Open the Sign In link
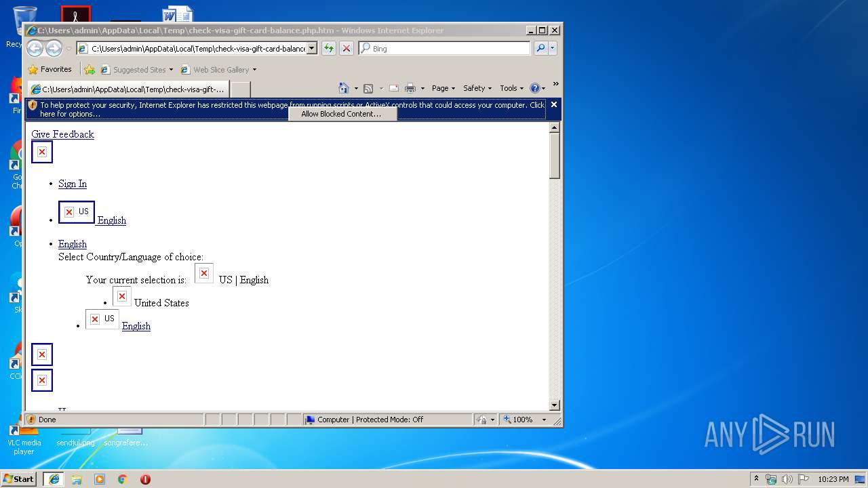Screen dimensions: 868x488 (x=73, y=184)
